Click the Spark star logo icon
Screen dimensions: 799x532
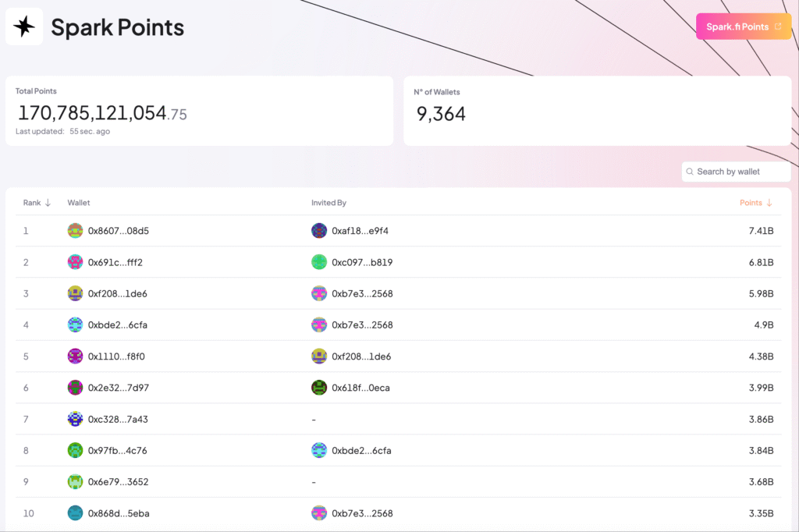(x=24, y=27)
